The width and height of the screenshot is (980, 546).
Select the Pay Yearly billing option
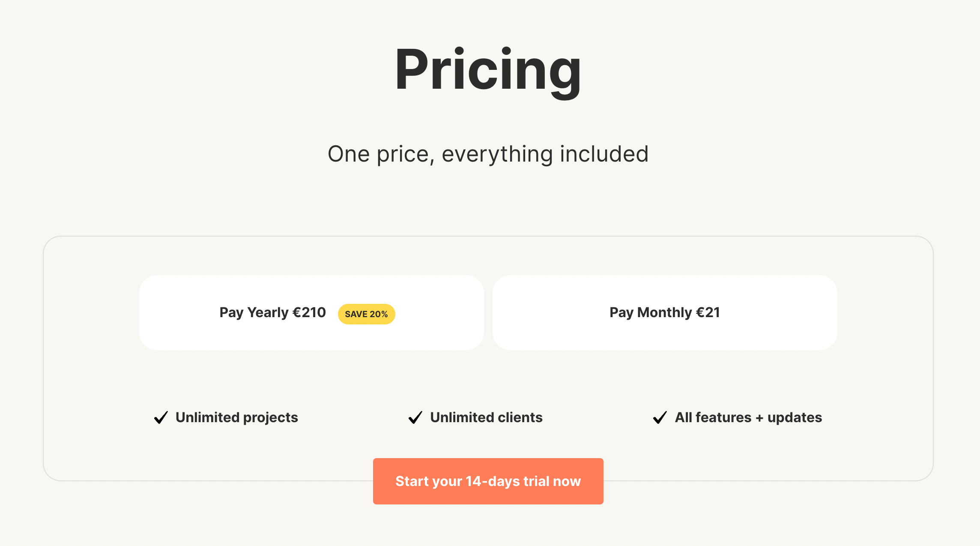pyautogui.click(x=311, y=312)
